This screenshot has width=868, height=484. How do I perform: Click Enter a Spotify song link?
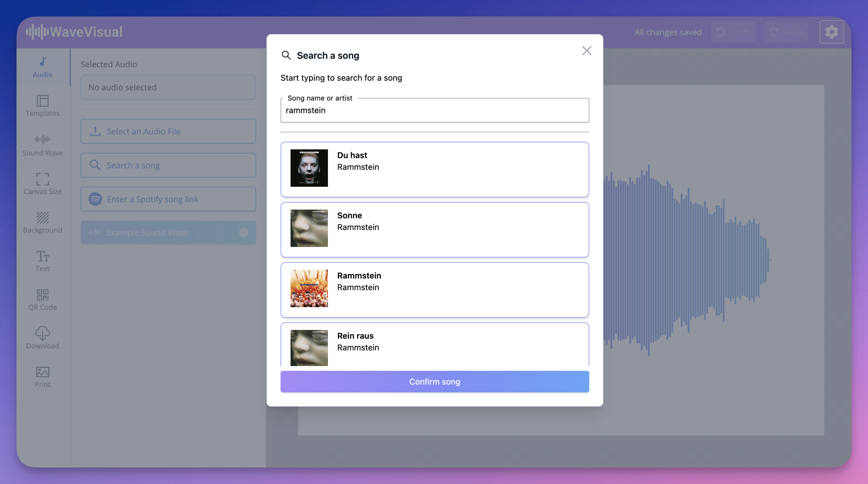(168, 199)
